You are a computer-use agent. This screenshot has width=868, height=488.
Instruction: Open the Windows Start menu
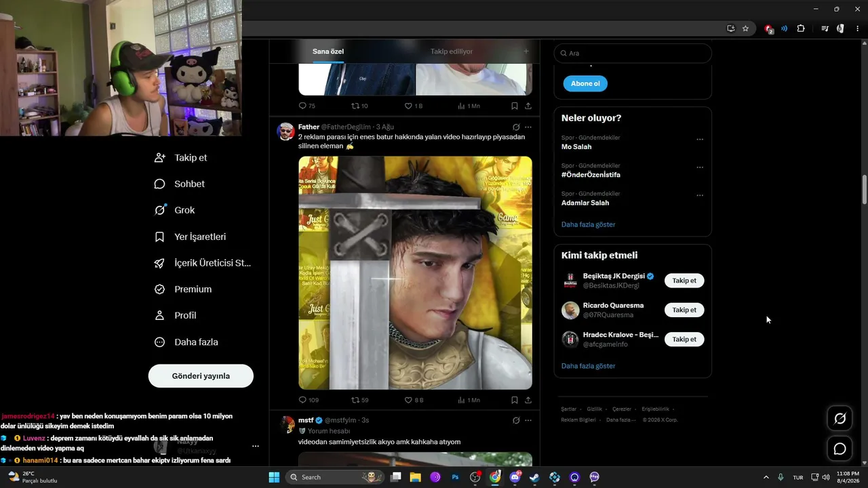click(274, 477)
